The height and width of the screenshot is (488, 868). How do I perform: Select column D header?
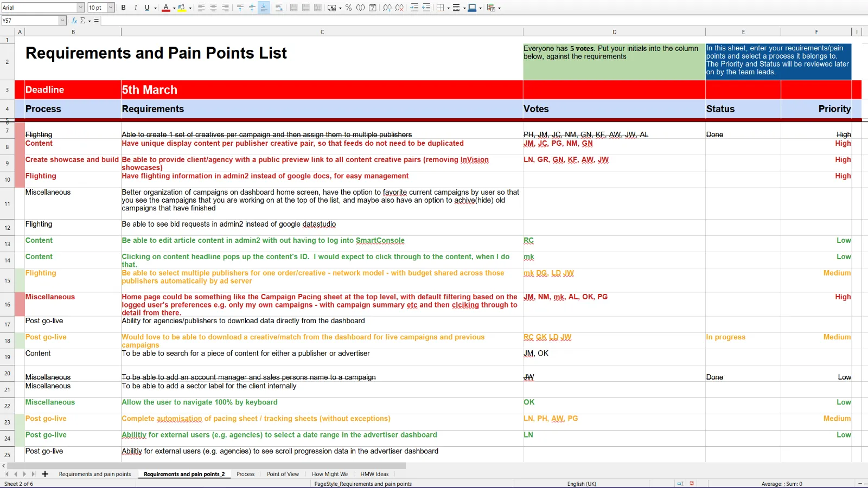614,32
